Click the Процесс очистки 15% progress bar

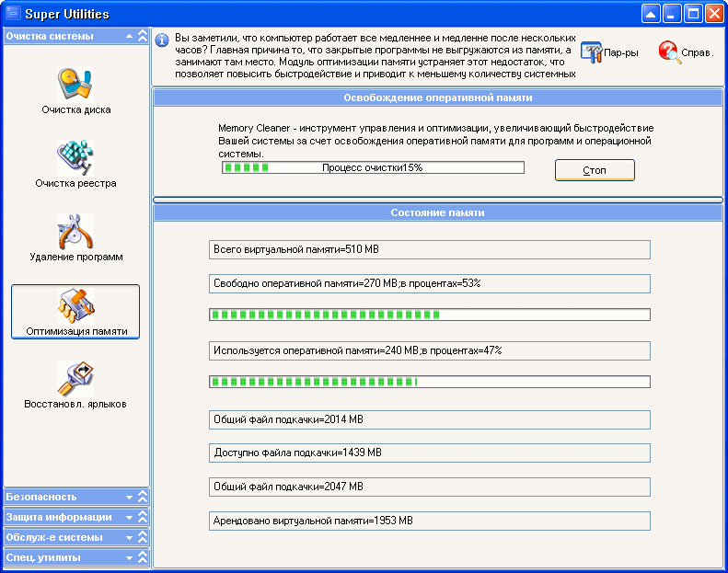(374, 167)
